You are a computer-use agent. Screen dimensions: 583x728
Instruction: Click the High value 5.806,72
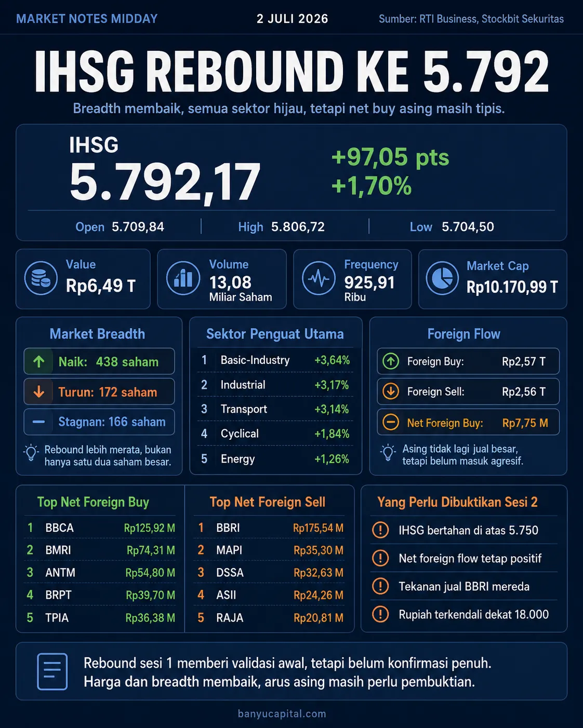298,227
